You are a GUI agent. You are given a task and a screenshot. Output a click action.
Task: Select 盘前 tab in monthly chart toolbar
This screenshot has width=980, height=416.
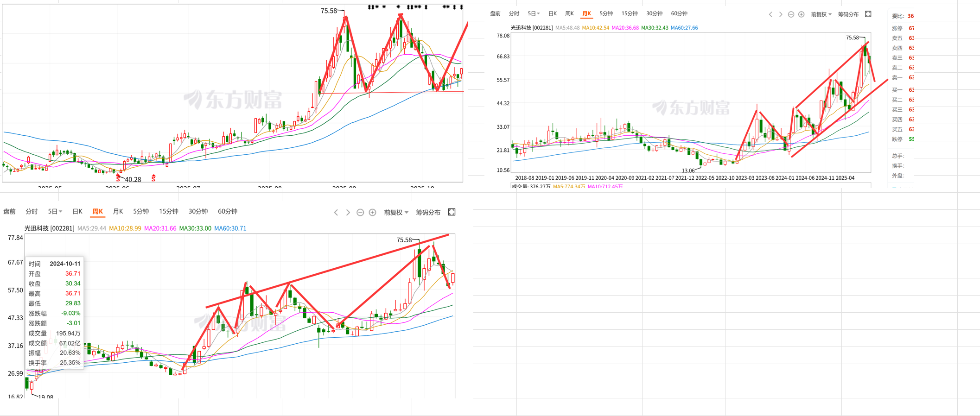click(495, 14)
